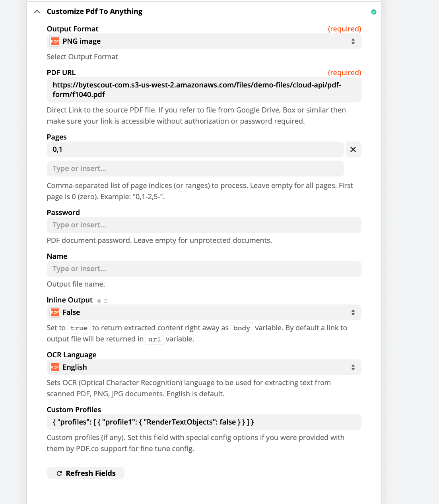Click the green checkmark status icon
439x504 pixels.
[x=373, y=12]
